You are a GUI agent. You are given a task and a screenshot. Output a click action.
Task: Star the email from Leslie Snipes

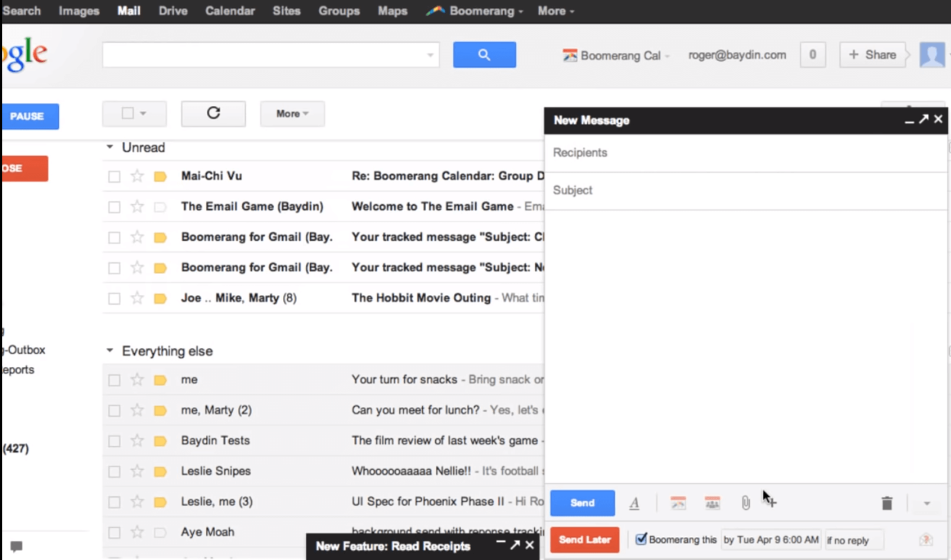[x=137, y=471]
